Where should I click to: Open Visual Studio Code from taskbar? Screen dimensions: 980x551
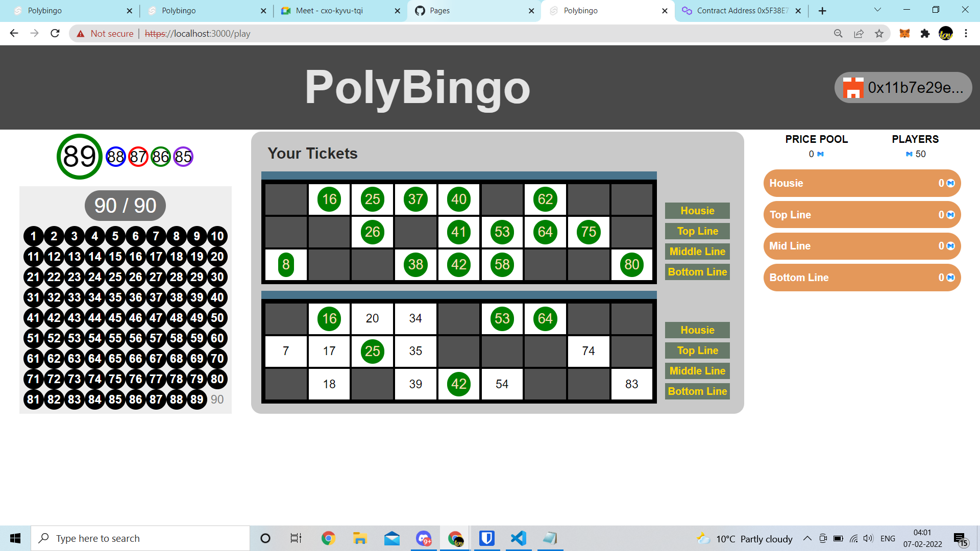tap(519, 538)
